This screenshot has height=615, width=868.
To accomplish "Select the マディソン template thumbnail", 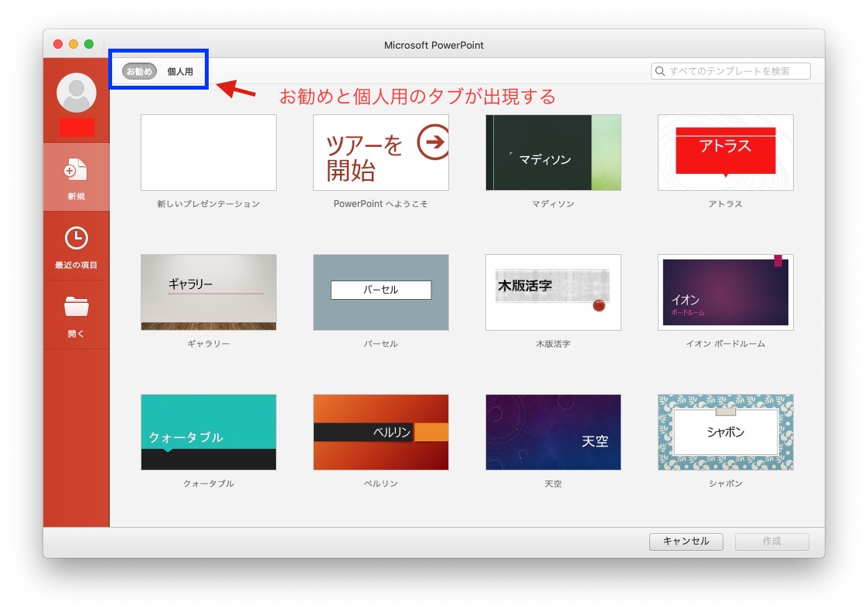I will tap(553, 152).
